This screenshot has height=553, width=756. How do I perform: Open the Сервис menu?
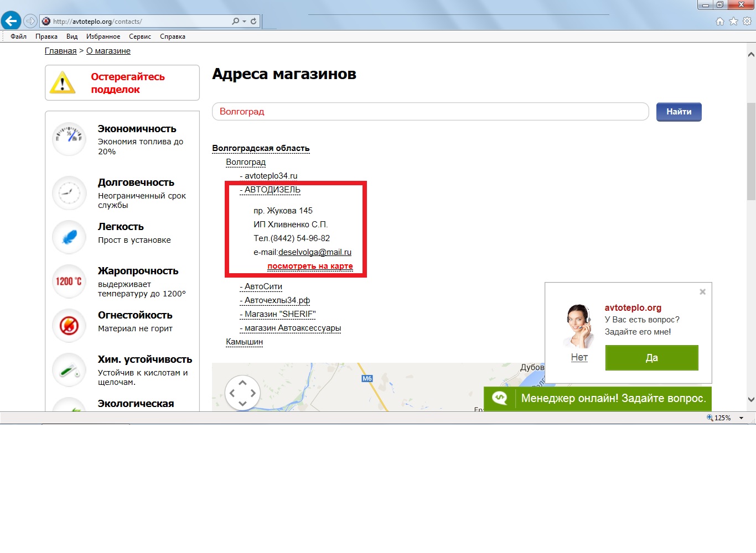click(140, 36)
